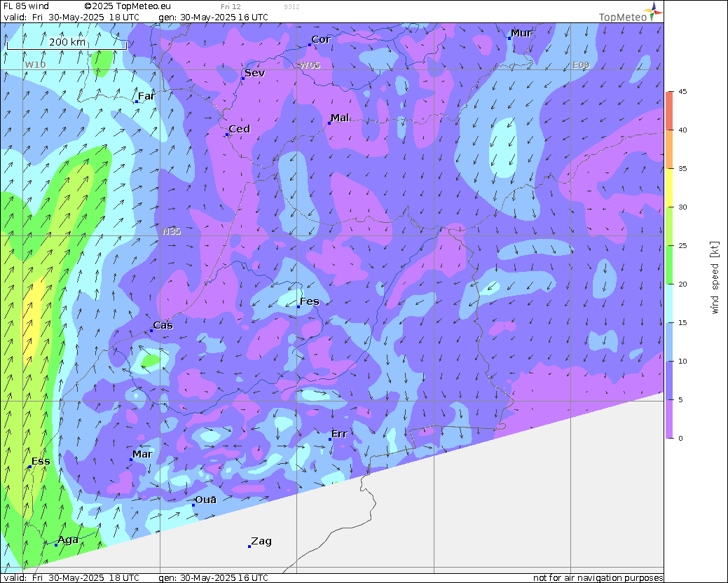The image size is (728, 583).
Task: Click the green band of wind legend
Action: click(670, 265)
